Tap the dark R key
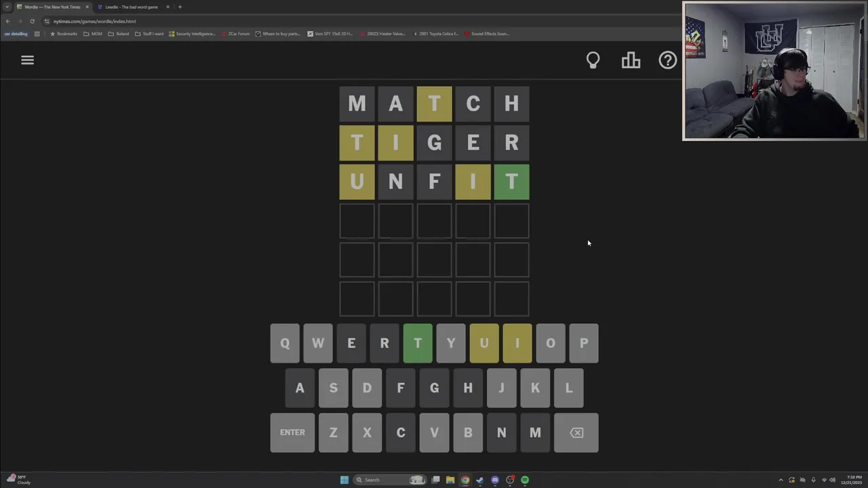This screenshot has width=868, height=488. pyautogui.click(x=384, y=343)
